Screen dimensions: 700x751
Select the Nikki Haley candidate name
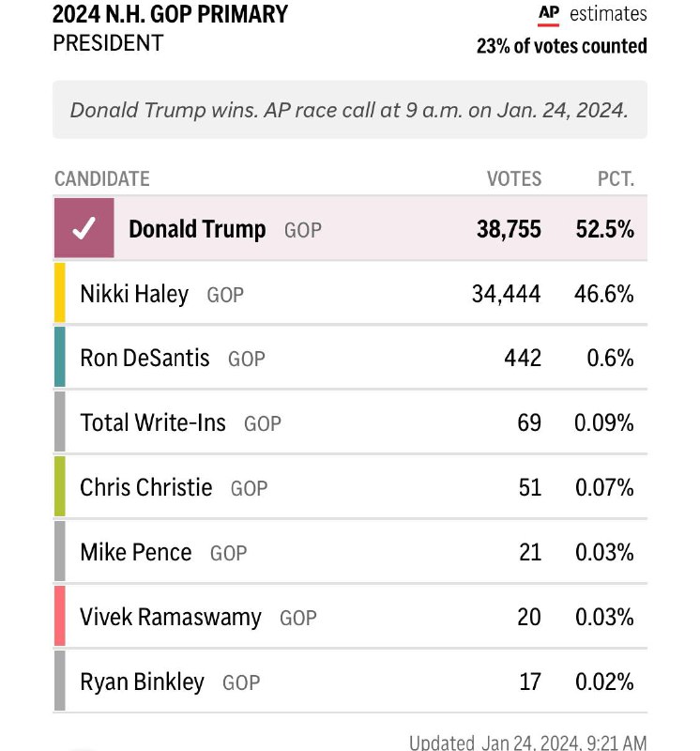click(134, 294)
